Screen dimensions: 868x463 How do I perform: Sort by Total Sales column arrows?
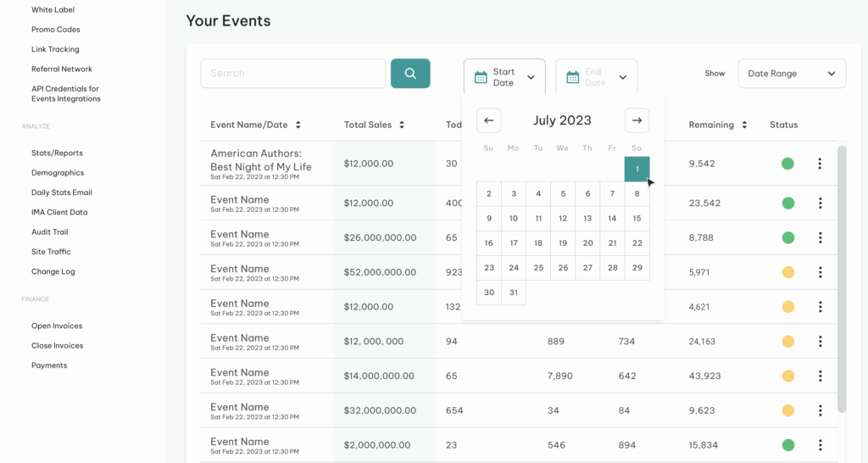point(402,125)
